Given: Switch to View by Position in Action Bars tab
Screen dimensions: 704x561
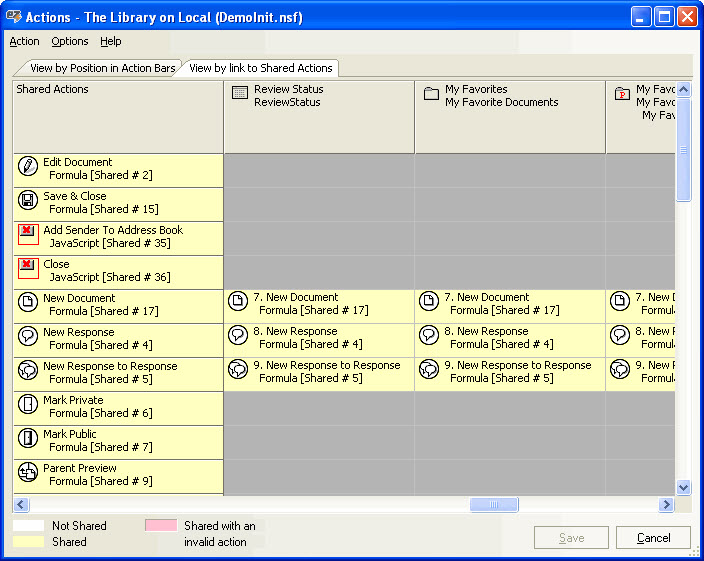Looking at the screenshot, I should pyautogui.click(x=102, y=68).
